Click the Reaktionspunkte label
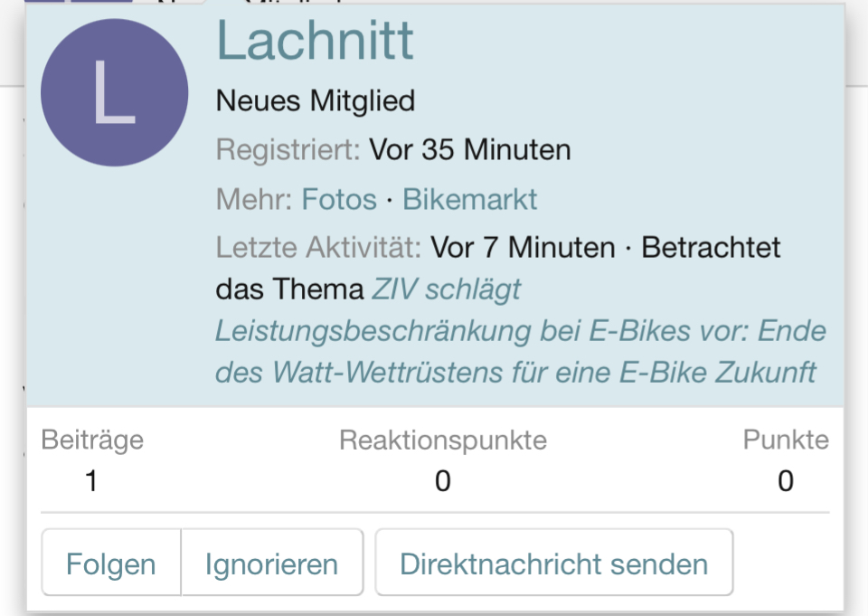 click(442, 441)
